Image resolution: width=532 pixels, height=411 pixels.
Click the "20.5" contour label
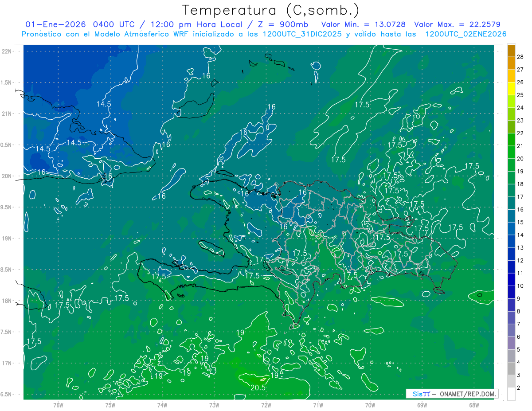coord(258,388)
